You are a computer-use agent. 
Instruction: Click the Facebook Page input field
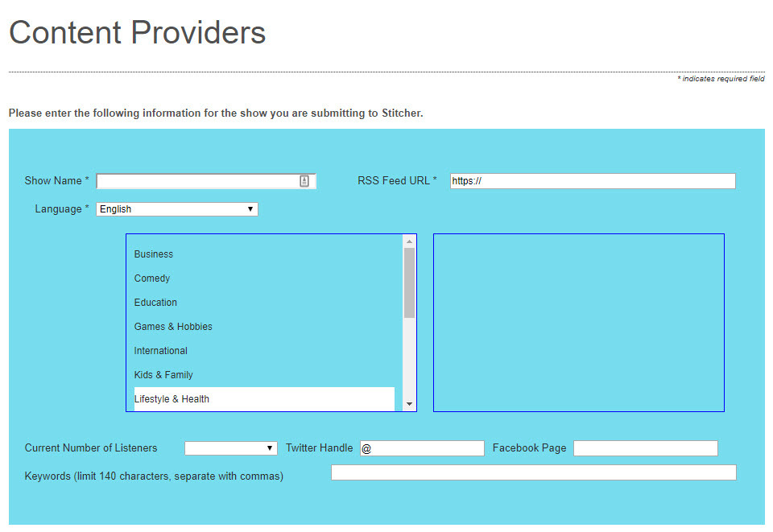click(645, 448)
